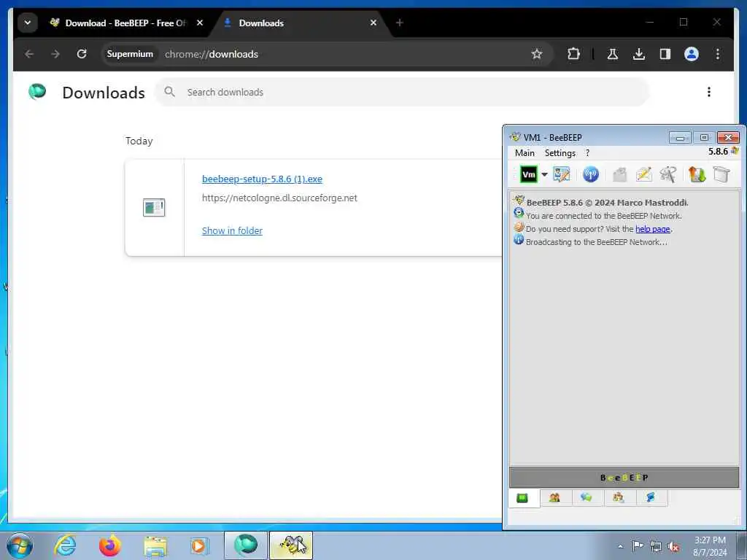Viewport: 747px width, 560px height.
Task: Click the magnifier icon in Search downloads box
Action: [169, 92]
